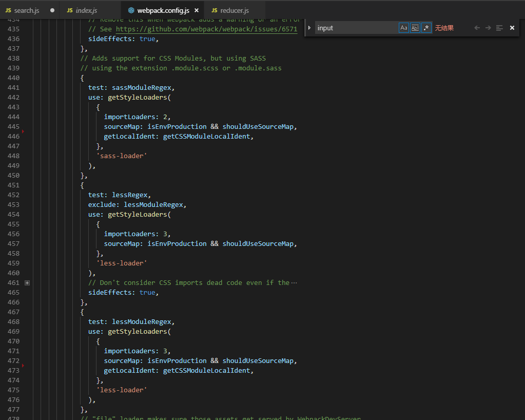Screen dimensions: 525x420
Task: Click the webpack icon on the config tab
Action: (x=131, y=10)
